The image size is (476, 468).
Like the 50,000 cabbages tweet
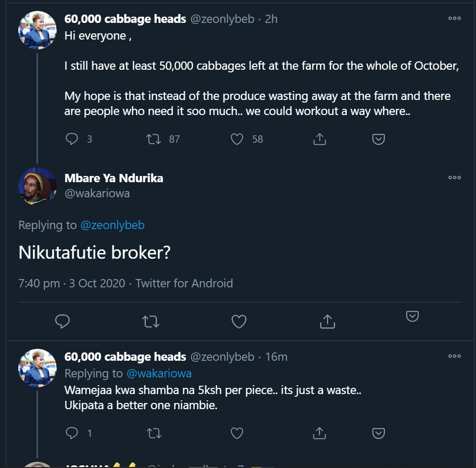[x=237, y=139]
